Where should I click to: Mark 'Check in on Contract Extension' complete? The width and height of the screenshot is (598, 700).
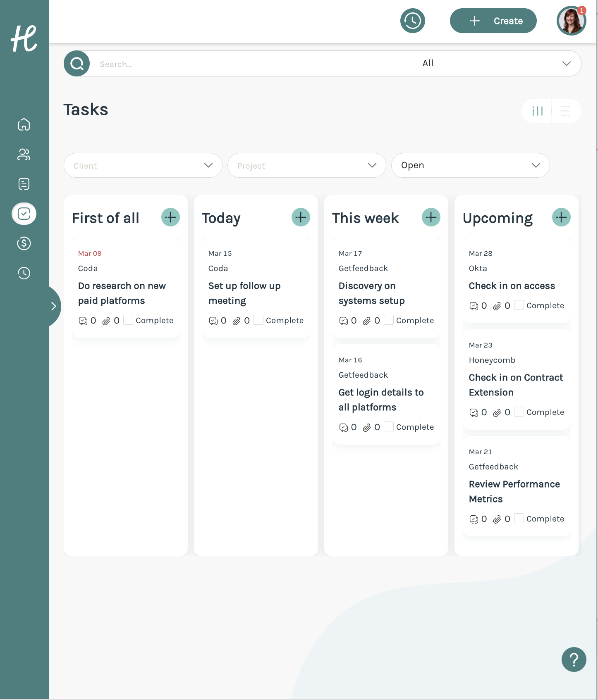(x=519, y=412)
